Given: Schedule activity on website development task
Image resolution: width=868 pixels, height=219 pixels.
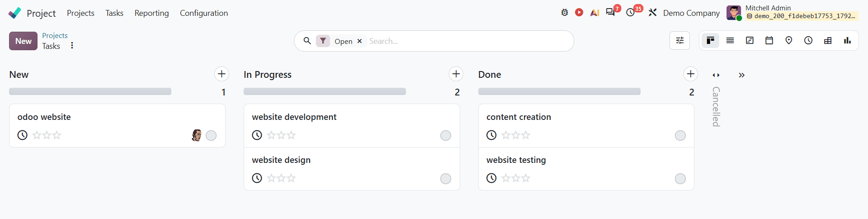Looking at the screenshot, I should (x=257, y=135).
